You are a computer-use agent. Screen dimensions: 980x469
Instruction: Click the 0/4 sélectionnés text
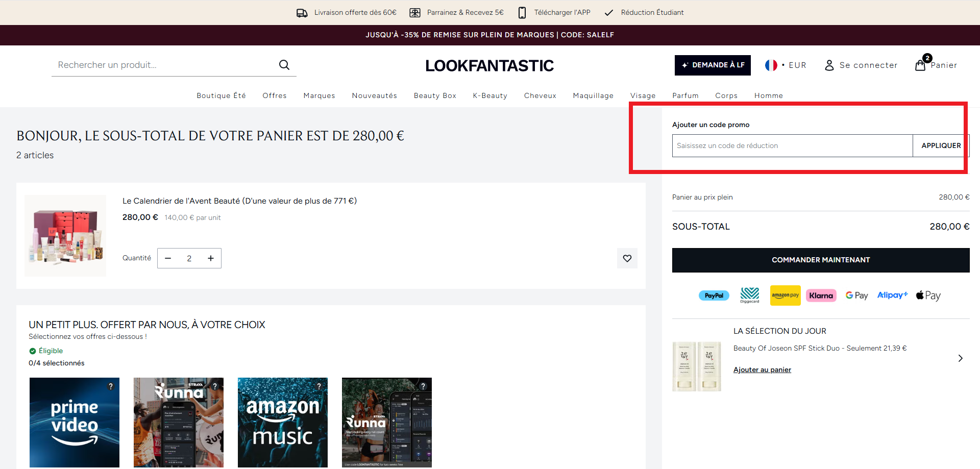(x=57, y=363)
